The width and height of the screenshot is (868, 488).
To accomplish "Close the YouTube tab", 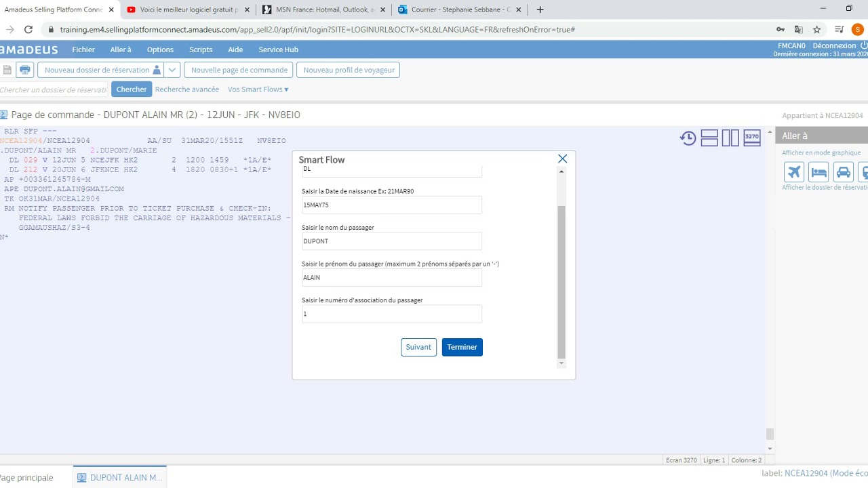I will (247, 9).
